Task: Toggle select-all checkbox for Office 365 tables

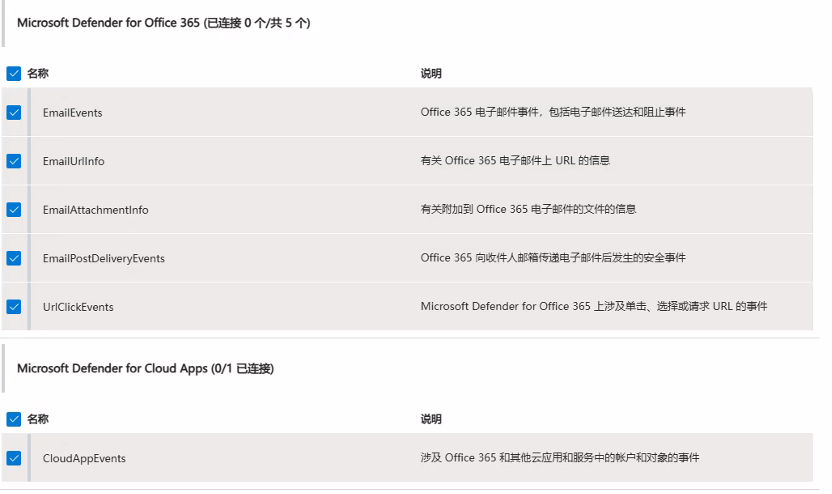Action: point(14,73)
